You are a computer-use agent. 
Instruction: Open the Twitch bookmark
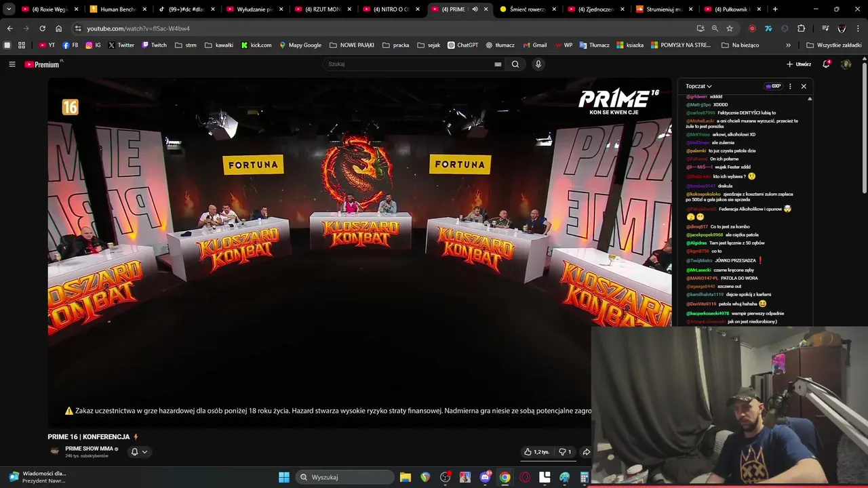[154, 45]
